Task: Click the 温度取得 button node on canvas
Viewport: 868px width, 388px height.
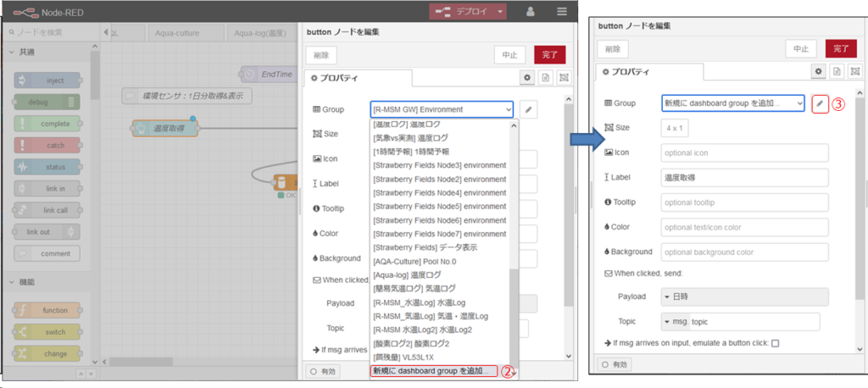Action: point(165,129)
